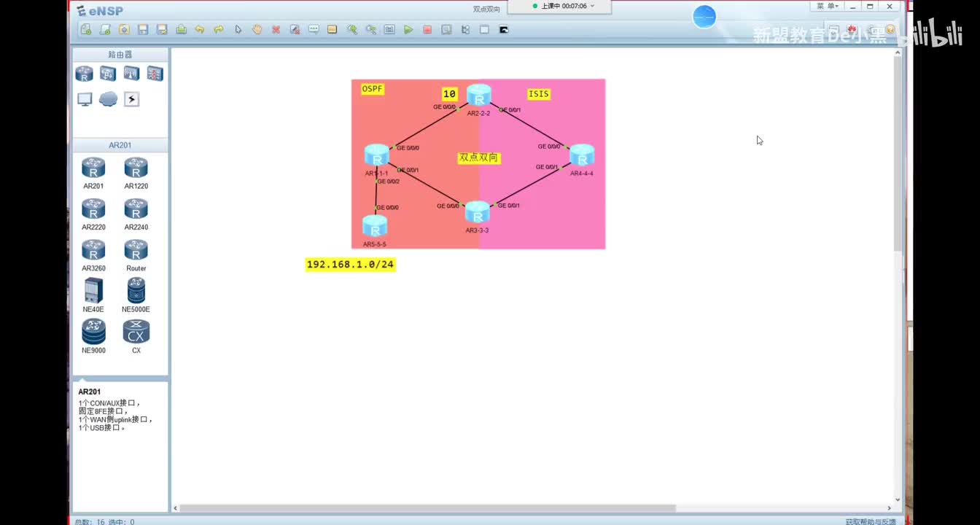This screenshot has height=525, width=980.
Task: Click the 获取帮助与反馈 status bar link
Action: click(871, 521)
